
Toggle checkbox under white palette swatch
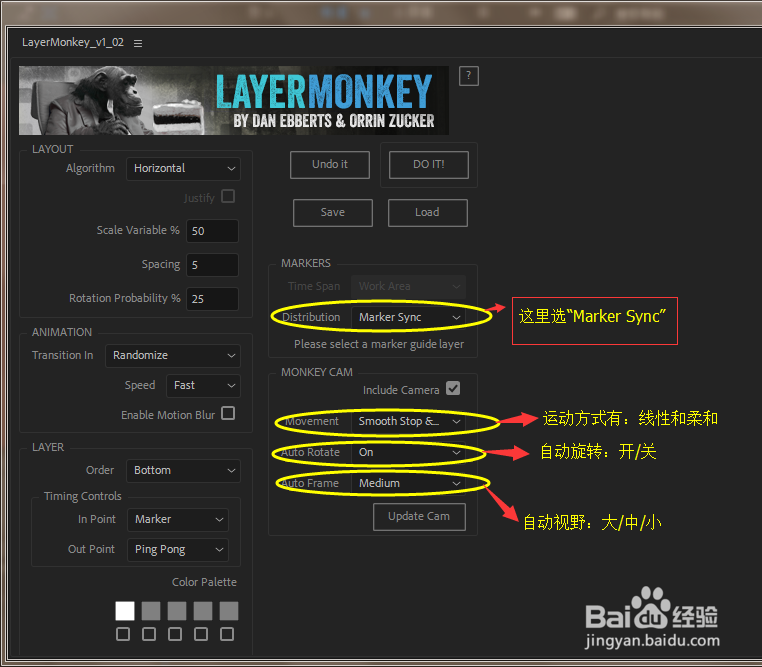coord(123,634)
